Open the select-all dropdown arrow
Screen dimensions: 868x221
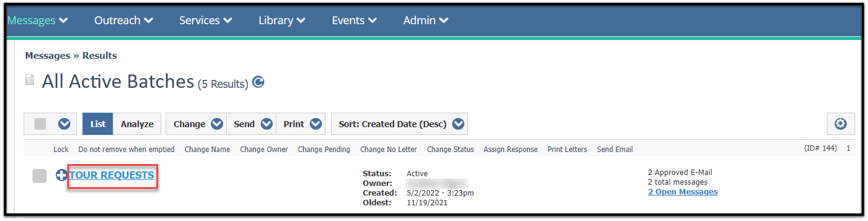[x=64, y=124]
